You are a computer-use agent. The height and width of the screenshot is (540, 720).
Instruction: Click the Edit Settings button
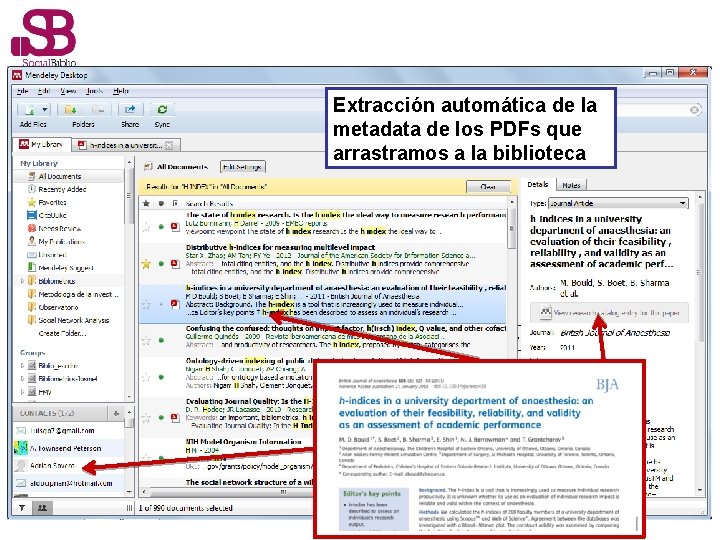pyautogui.click(x=242, y=167)
